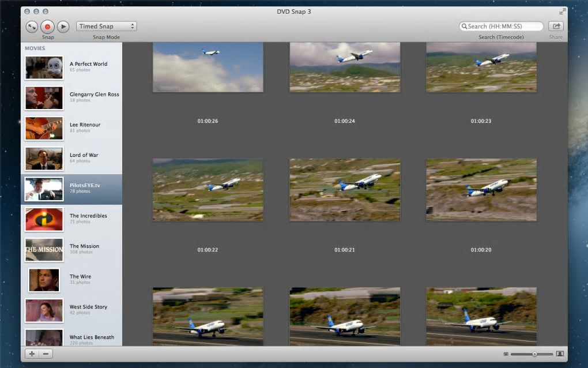
Task: Select The Mission in movie list
Action: (x=71, y=250)
